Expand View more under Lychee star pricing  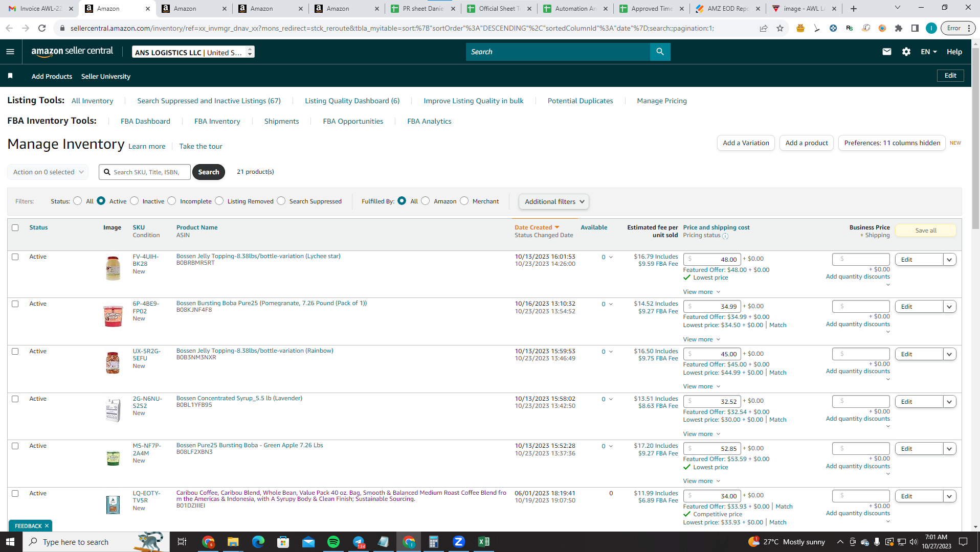(702, 292)
